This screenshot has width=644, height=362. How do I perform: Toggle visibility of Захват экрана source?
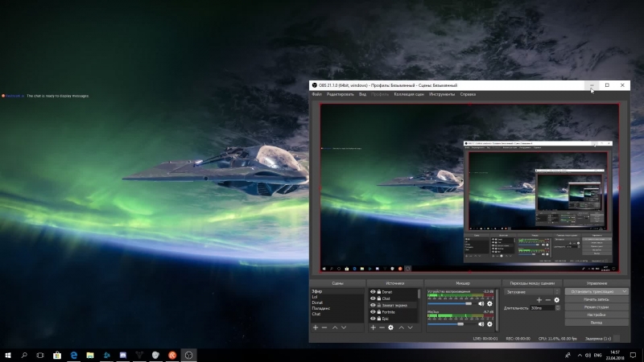pyautogui.click(x=373, y=306)
